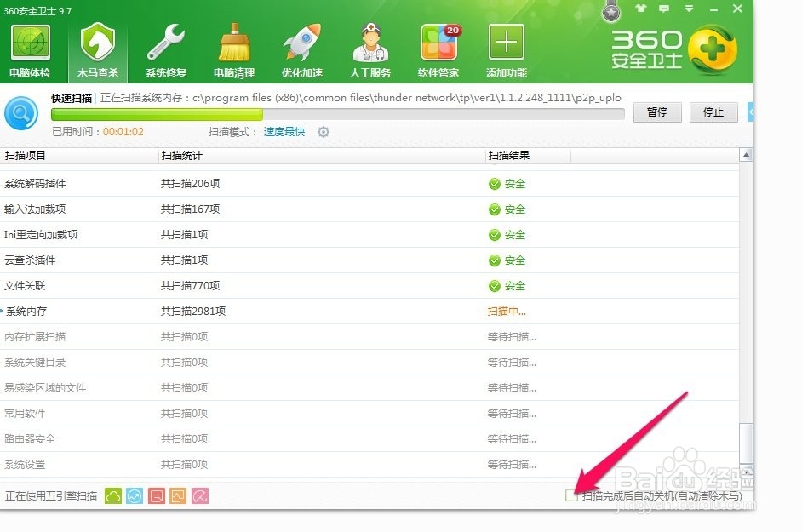The image size is (802, 532).
Task: Open scan settings gear icon
Action: 324,132
